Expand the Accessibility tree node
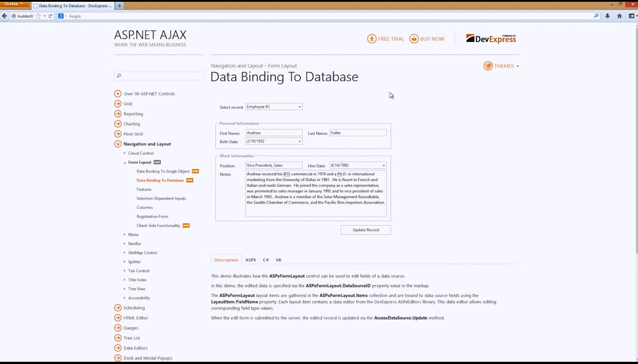The height and width of the screenshot is (364, 638). pyautogui.click(x=124, y=298)
